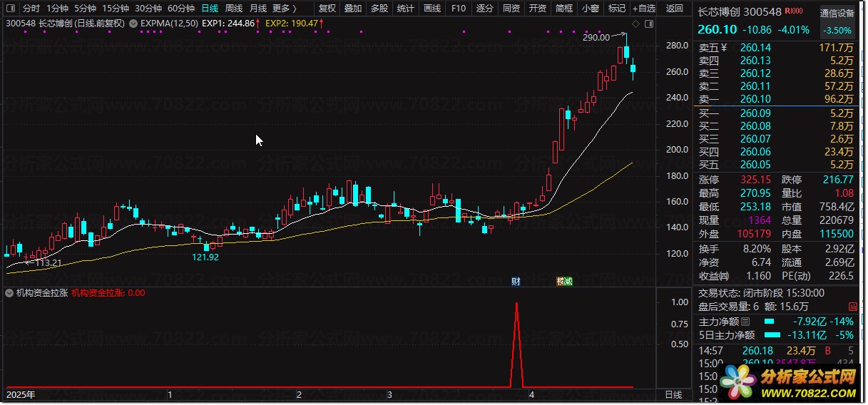
Task: Click the 买五 price 260.05
Action: point(755,165)
